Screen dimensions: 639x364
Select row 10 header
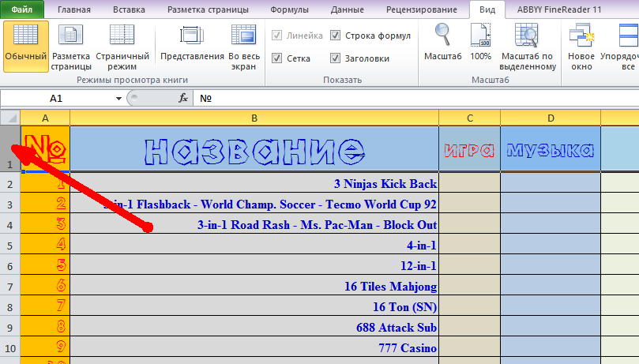pyautogui.click(x=10, y=347)
